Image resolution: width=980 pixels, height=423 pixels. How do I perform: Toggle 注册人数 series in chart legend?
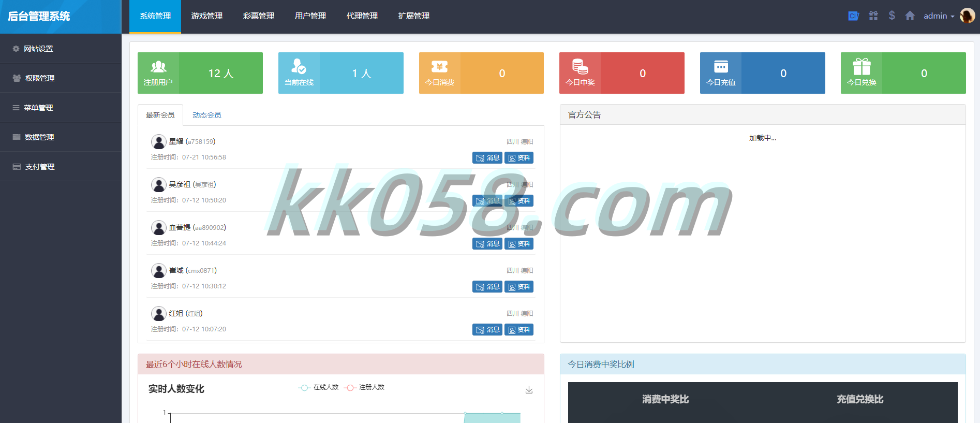tap(365, 387)
